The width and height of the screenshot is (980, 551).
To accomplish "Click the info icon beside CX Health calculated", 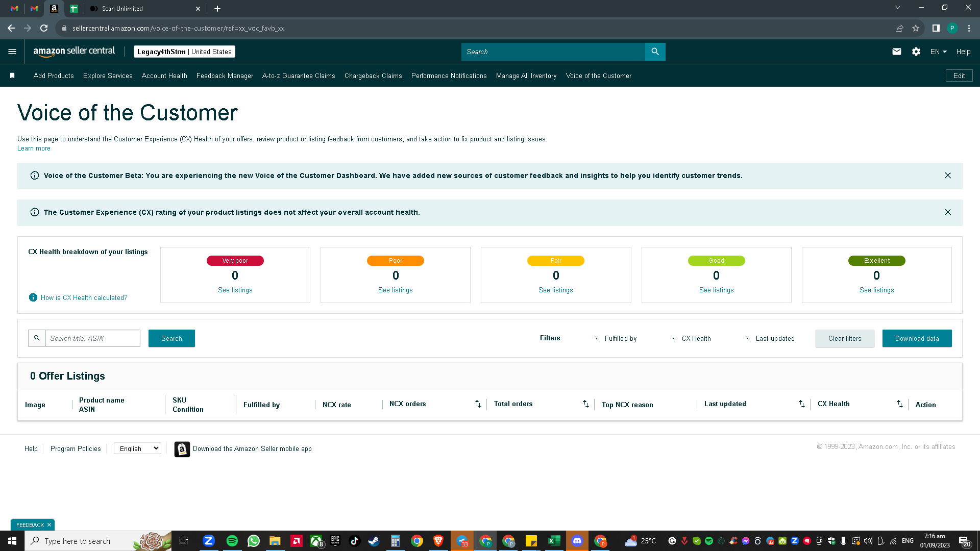I will click(x=33, y=297).
